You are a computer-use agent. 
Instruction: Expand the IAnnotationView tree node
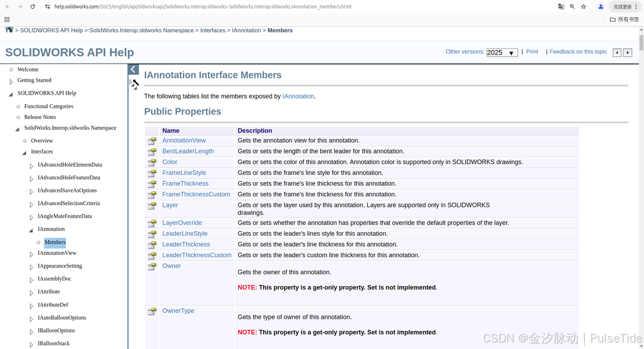31,254
